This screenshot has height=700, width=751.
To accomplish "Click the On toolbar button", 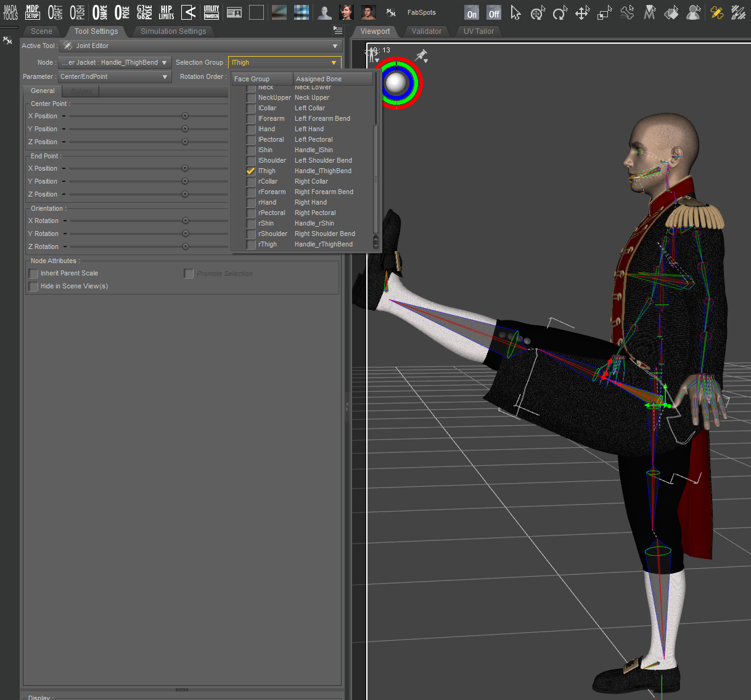I will pyautogui.click(x=472, y=13).
